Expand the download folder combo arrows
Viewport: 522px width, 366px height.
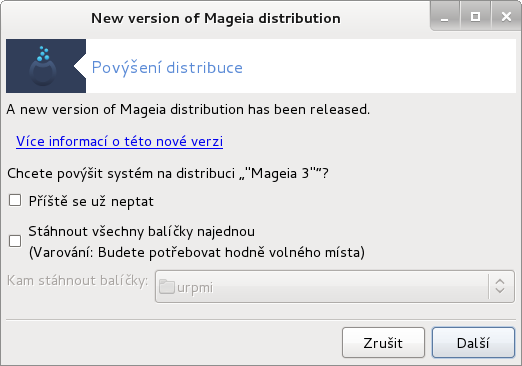coord(500,287)
